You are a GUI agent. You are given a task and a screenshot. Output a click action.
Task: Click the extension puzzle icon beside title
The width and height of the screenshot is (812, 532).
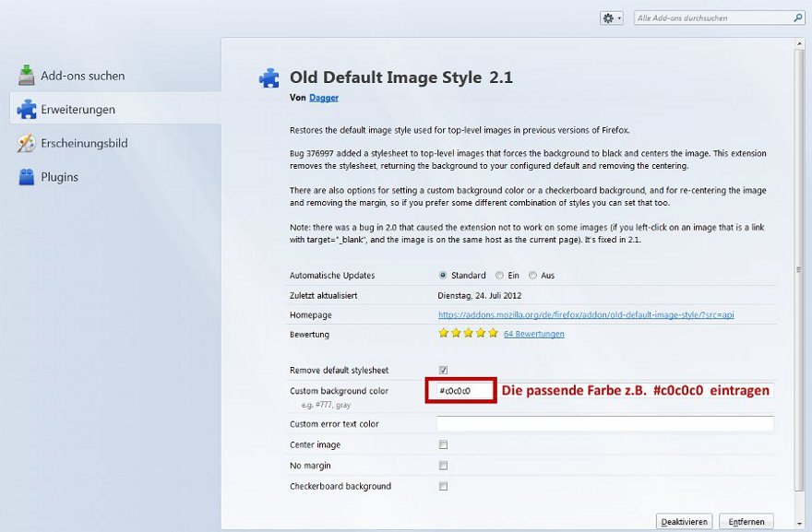[269, 78]
